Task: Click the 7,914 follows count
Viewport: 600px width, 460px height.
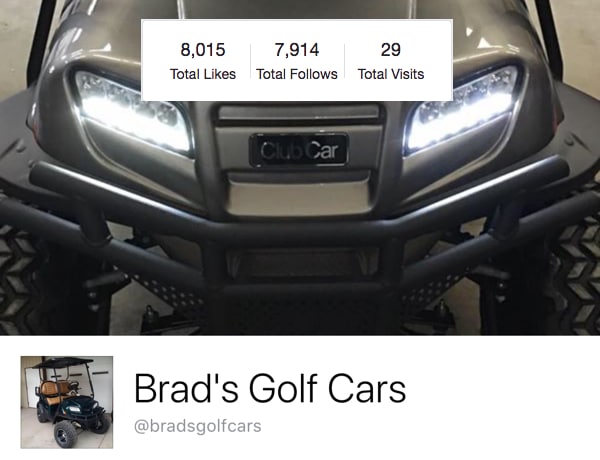Action: [x=297, y=50]
